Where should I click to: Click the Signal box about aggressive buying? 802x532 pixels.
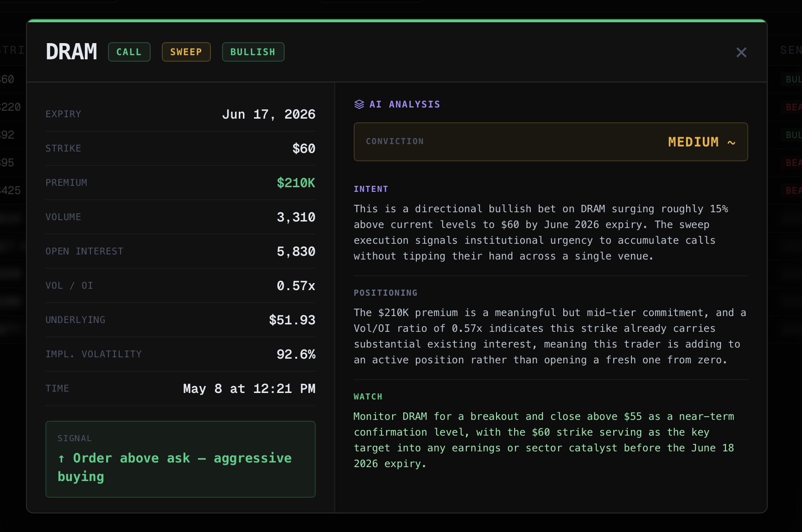point(180,459)
